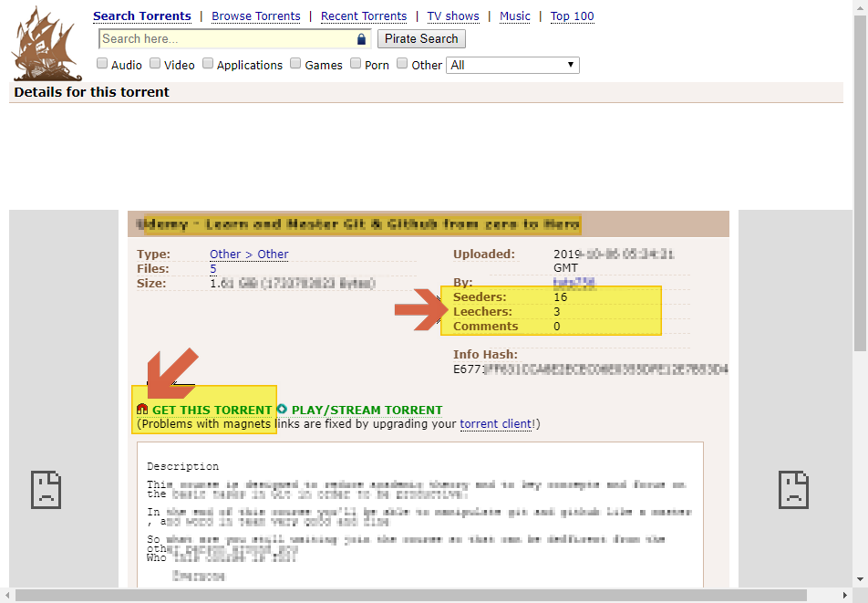Open the torrent client link

tap(495, 424)
